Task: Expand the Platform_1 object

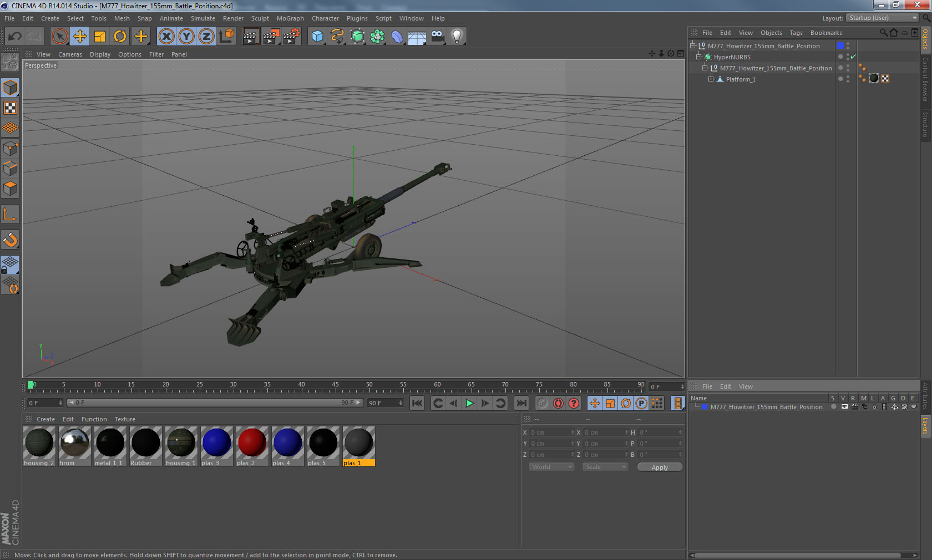Action: pos(711,79)
